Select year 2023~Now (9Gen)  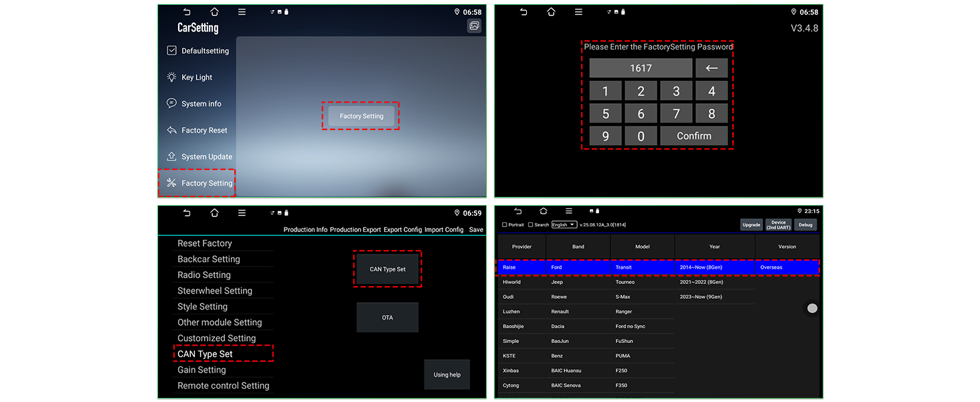click(715, 297)
